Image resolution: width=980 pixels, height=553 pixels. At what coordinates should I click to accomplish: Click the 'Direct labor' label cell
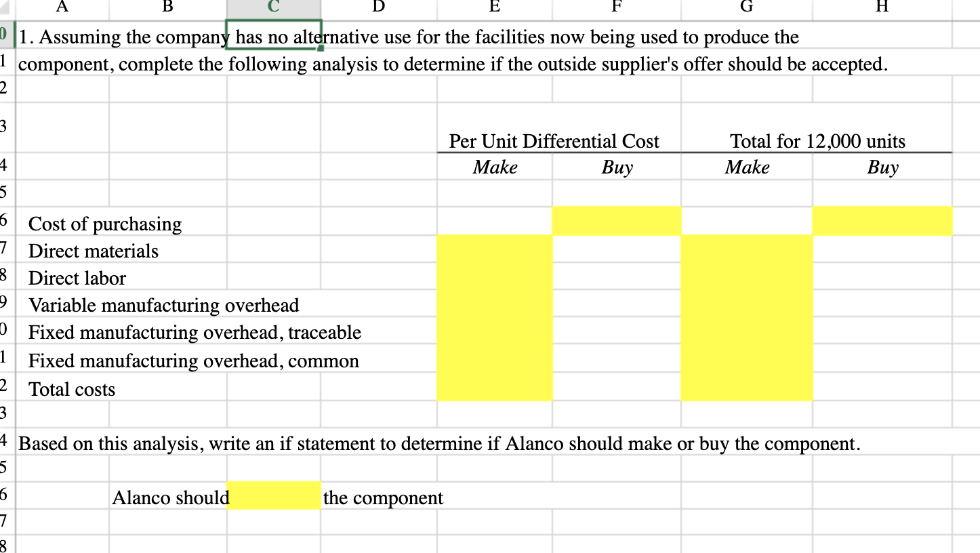(77, 278)
